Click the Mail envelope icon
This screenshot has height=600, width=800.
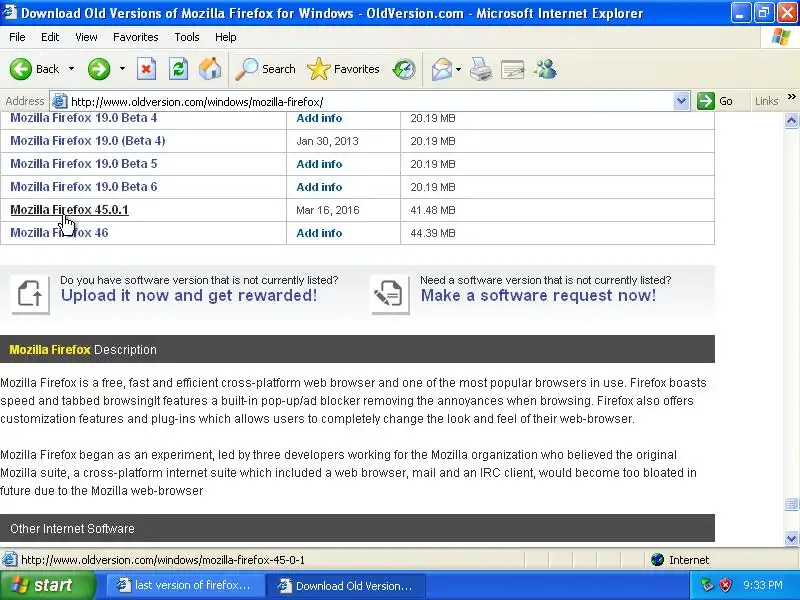441,69
